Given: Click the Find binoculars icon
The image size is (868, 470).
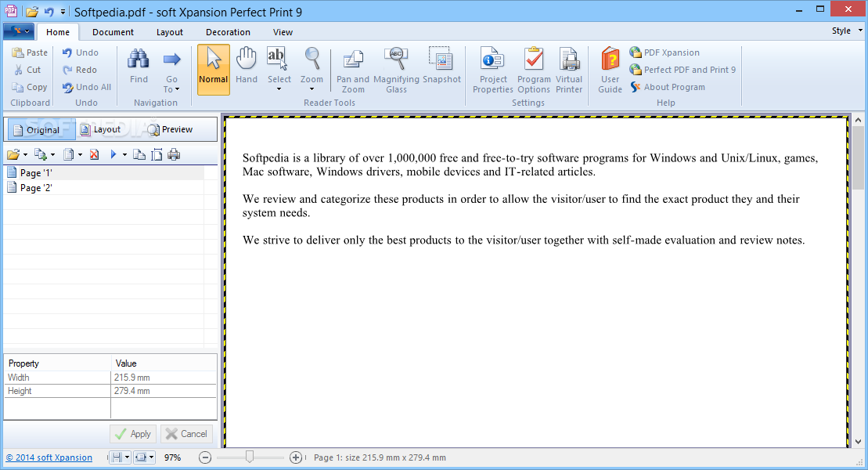Looking at the screenshot, I should 139,60.
